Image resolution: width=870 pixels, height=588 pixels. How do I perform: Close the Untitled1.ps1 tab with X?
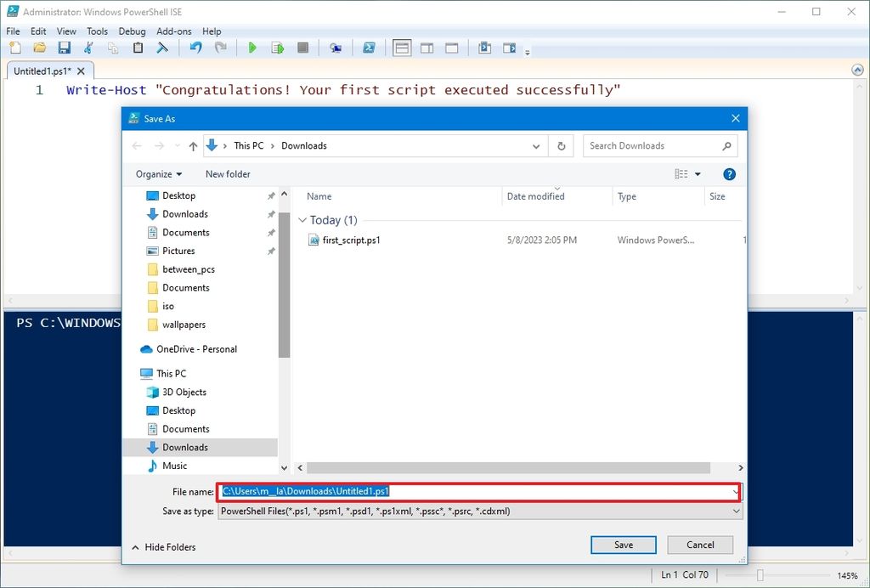coord(81,71)
